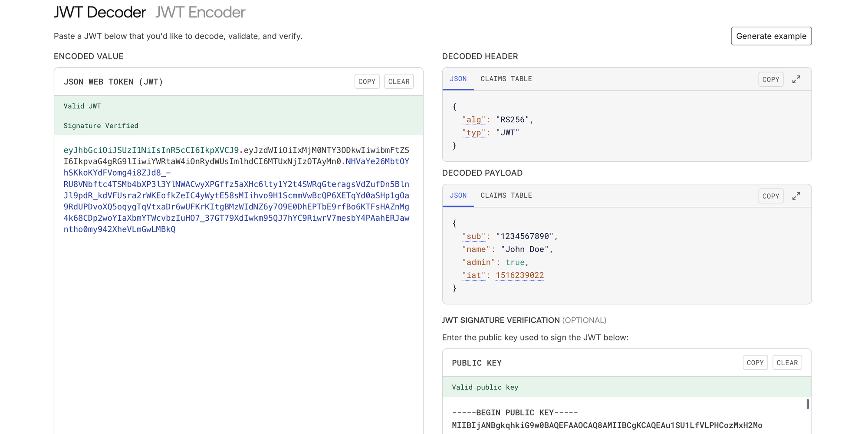Open the "sub" claim reference link

(474, 236)
